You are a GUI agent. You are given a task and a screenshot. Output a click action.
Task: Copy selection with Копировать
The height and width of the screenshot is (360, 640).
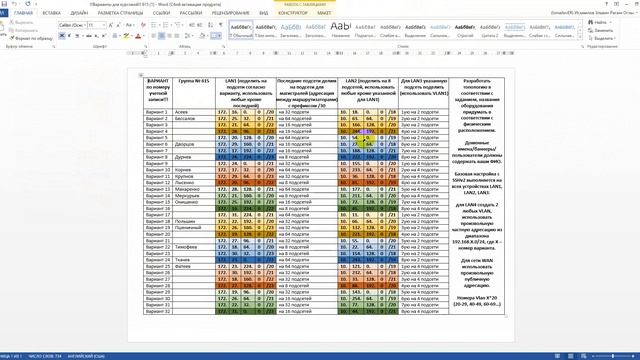pos(23,30)
